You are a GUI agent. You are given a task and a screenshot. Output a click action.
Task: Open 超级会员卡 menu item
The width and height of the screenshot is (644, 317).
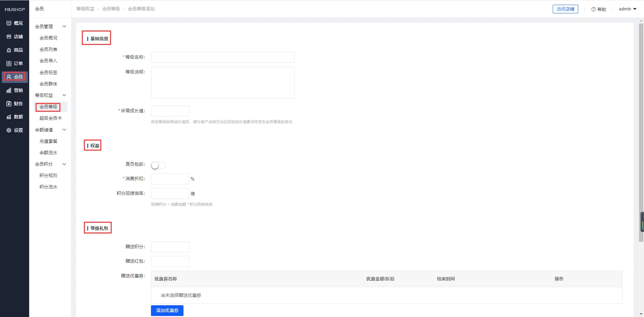point(50,118)
